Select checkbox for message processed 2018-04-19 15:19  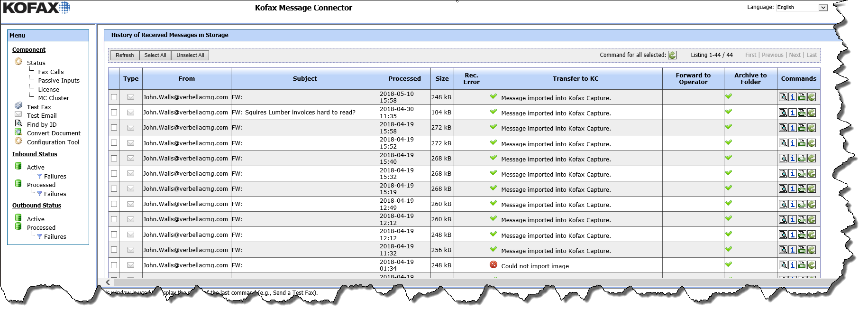tap(114, 188)
